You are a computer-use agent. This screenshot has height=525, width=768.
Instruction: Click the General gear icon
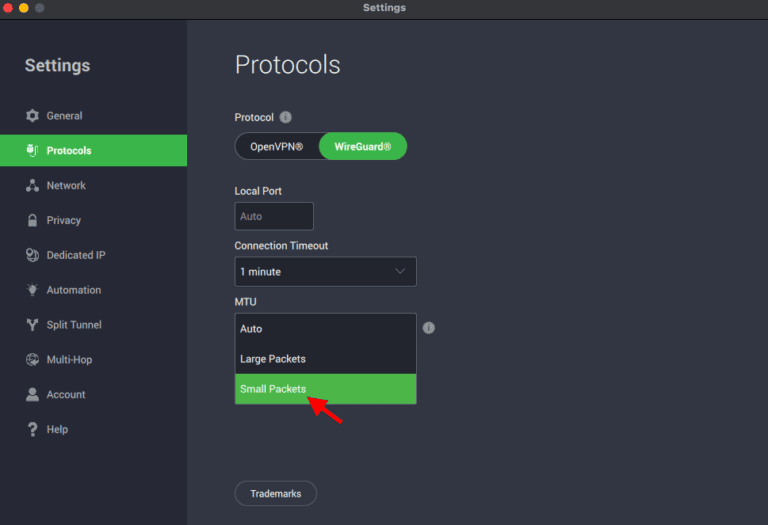[x=32, y=116]
